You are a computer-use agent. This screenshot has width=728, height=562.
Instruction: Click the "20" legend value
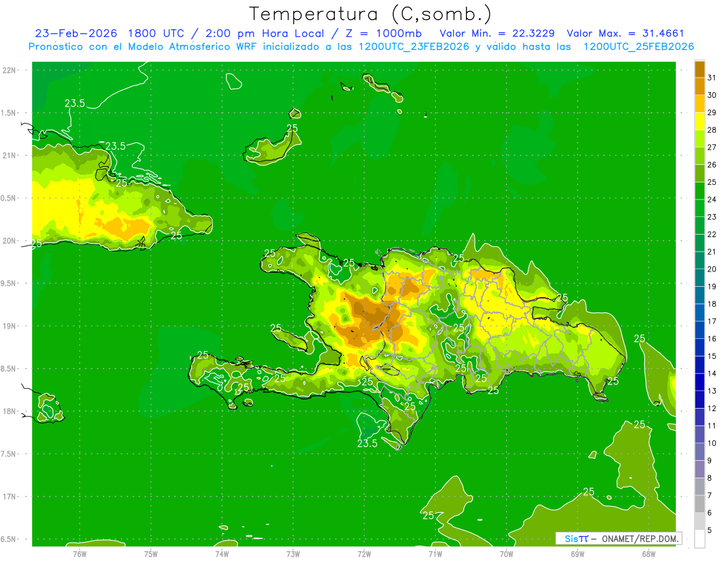point(712,269)
